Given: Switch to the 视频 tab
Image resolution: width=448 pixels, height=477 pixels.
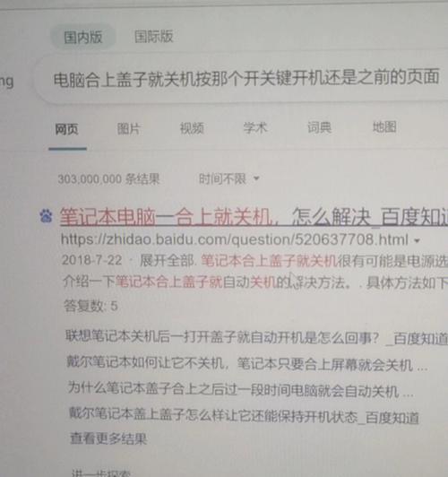Looking at the screenshot, I should [x=192, y=128].
